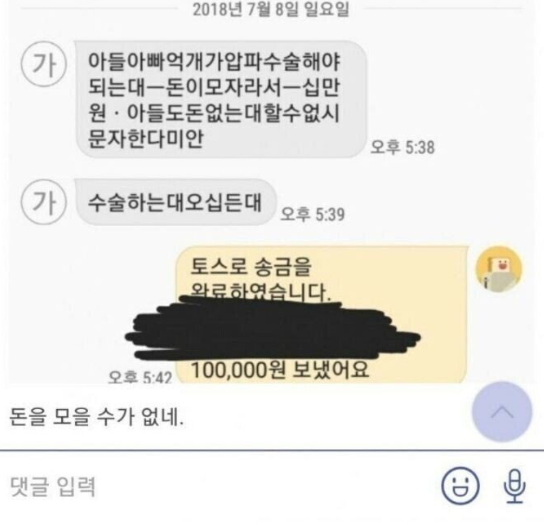Tap the 100,000원 보냈어요 amount line
544x525 pixels.
(x=280, y=370)
